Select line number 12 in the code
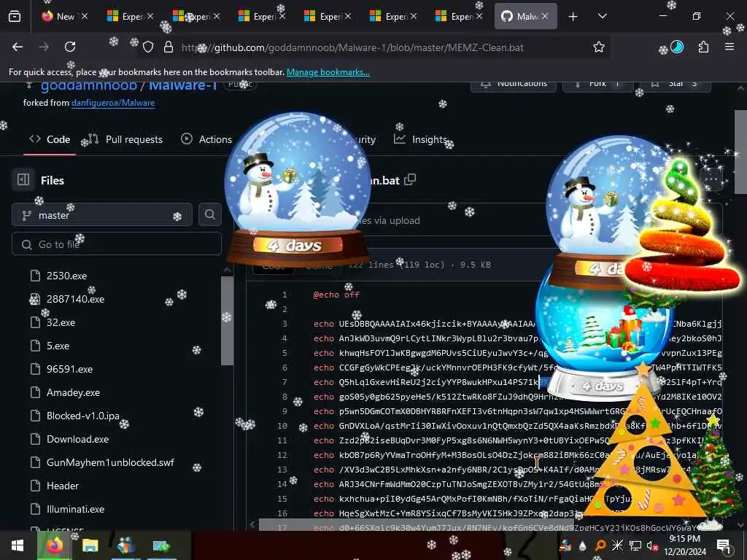The image size is (747, 560). [x=282, y=455]
